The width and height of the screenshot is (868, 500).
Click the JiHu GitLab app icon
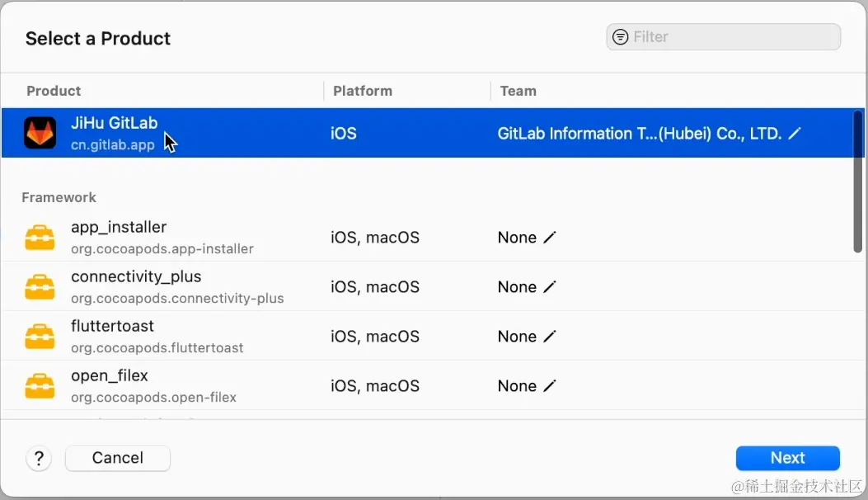pos(40,133)
